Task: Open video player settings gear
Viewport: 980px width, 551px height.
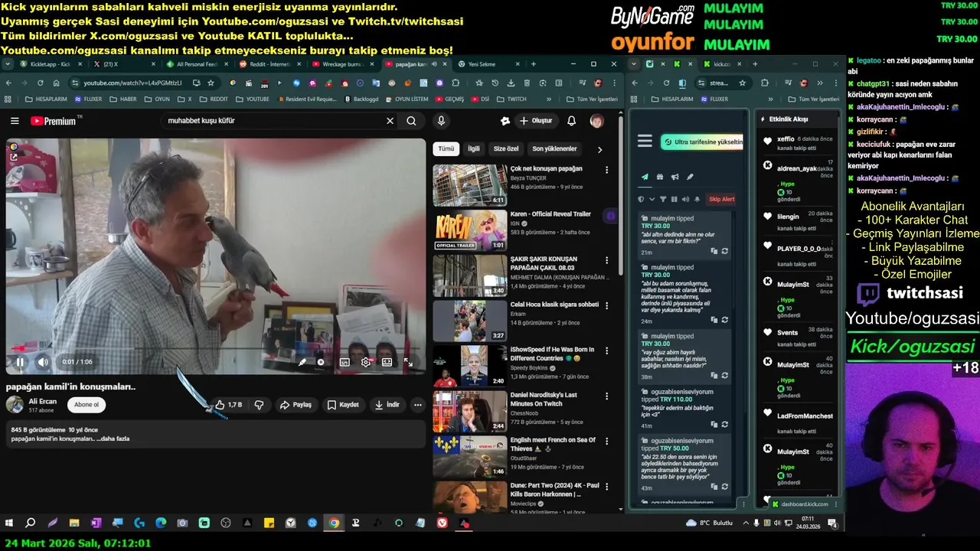Action: [x=366, y=362]
